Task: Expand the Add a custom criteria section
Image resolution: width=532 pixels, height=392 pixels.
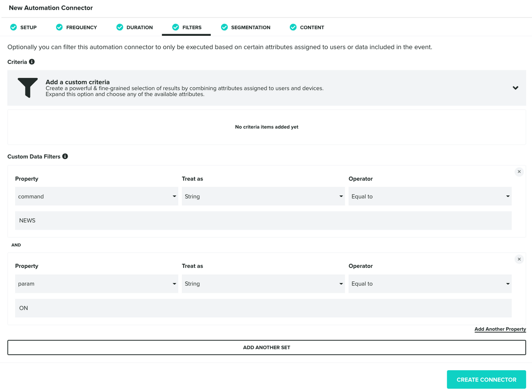Action: point(515,88)
